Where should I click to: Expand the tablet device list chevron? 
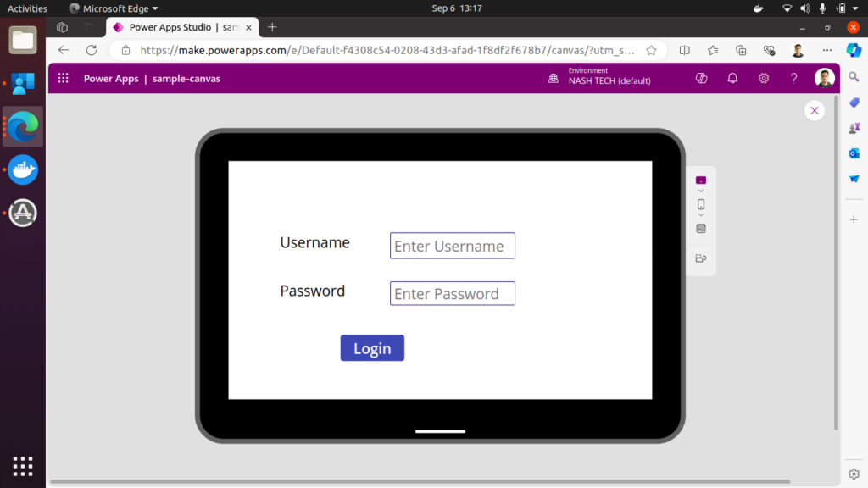(x=701, y=191)
